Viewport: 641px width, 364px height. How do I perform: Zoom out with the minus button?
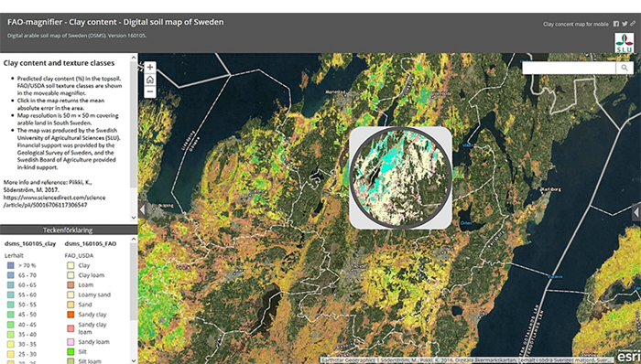coord(150,92)
